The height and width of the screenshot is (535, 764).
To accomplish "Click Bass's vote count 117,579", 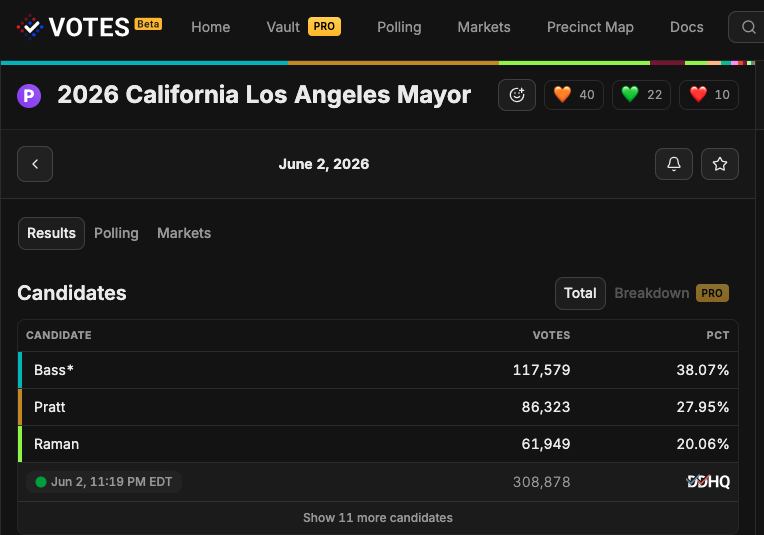I will [541, 370].
